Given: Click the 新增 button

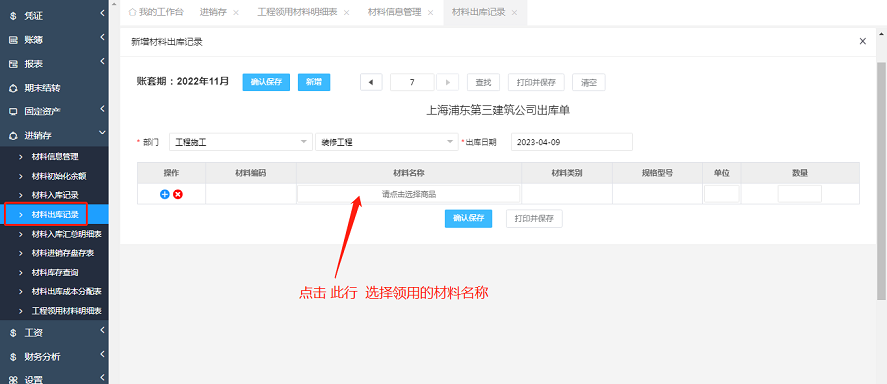Looking at the screenshot, I should coord(314,82).
